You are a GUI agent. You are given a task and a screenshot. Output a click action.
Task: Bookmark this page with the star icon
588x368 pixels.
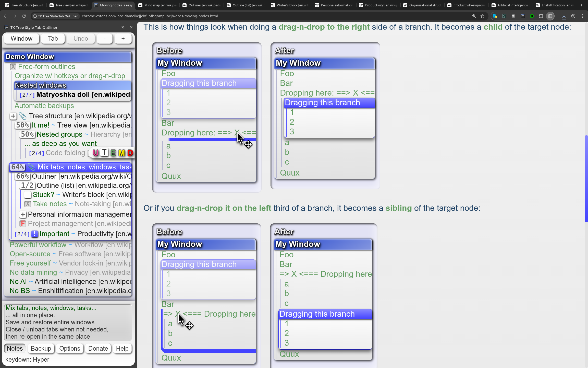[482, 16]
